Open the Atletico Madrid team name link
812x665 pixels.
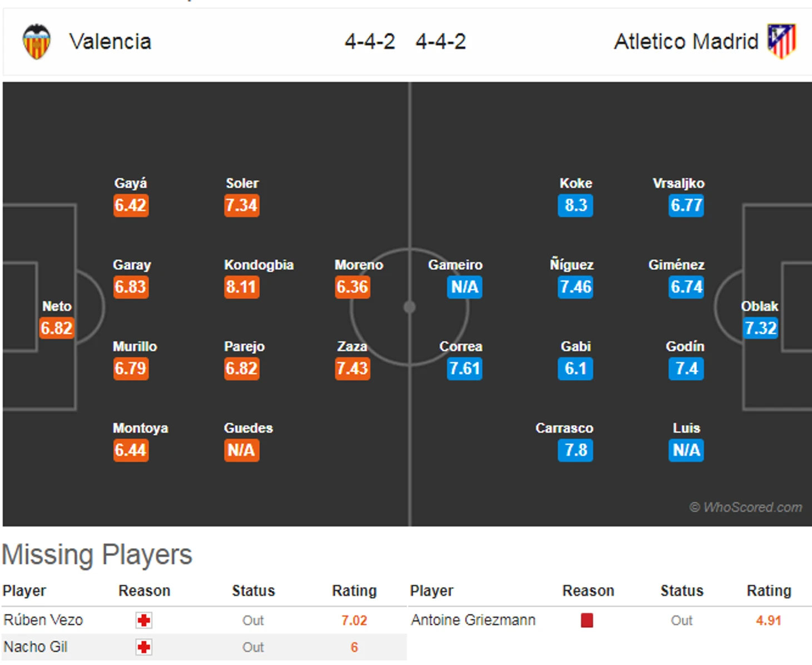tap(686, 42)
